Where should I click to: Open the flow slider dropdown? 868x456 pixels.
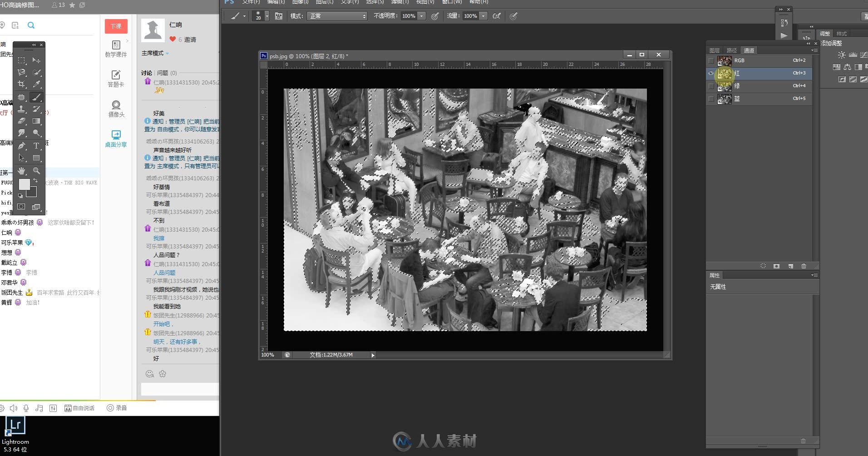483,16
